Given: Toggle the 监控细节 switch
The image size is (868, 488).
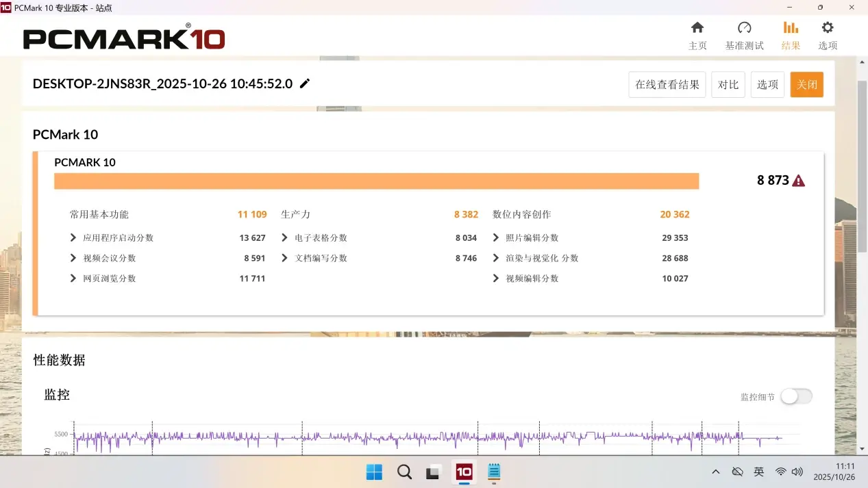Looking at the screenshot, I should coord(797,396).
